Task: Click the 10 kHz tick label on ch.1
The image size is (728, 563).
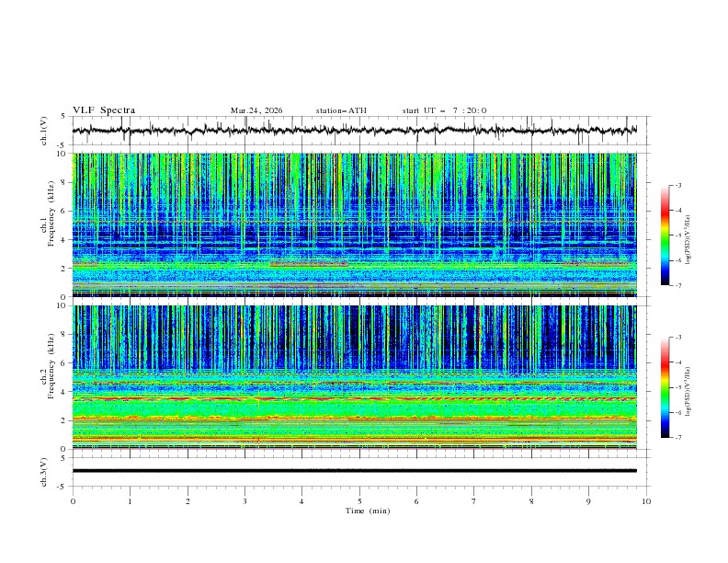Action: (61, 154)
